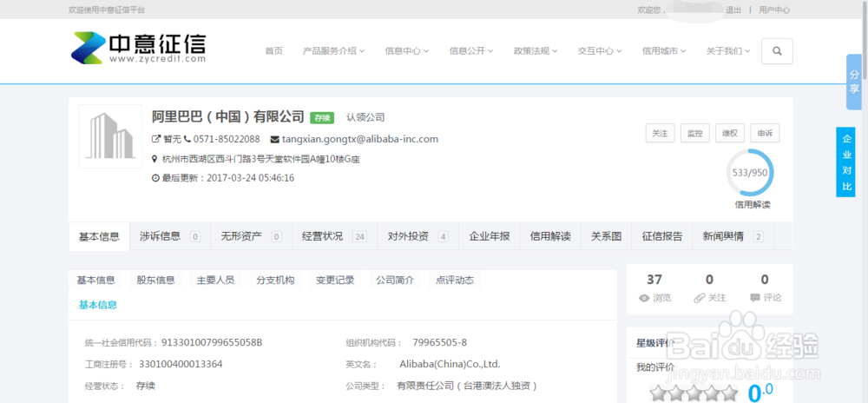Click the 维权 button
Viewport: 868px width, 403px height.
click(730, 134)
